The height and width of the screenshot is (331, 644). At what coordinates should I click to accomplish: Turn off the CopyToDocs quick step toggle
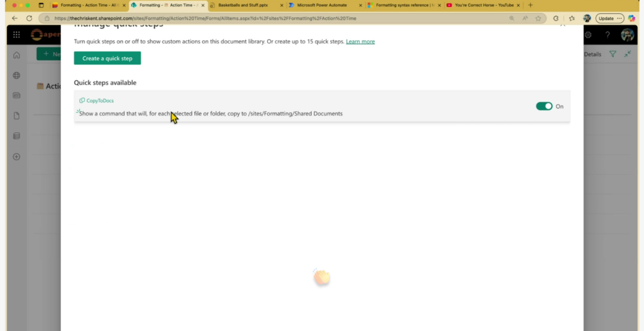544,106
